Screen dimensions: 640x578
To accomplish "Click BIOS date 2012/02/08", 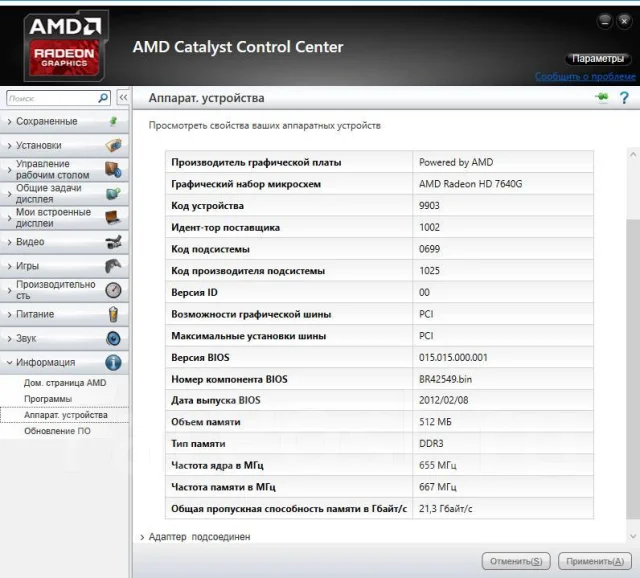I will (443, 400).
